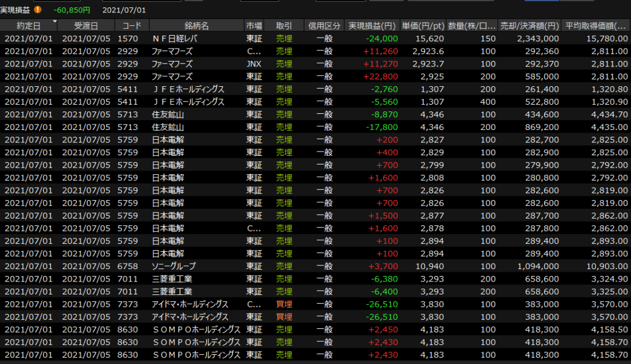Sort by 数量 column header

472,26
